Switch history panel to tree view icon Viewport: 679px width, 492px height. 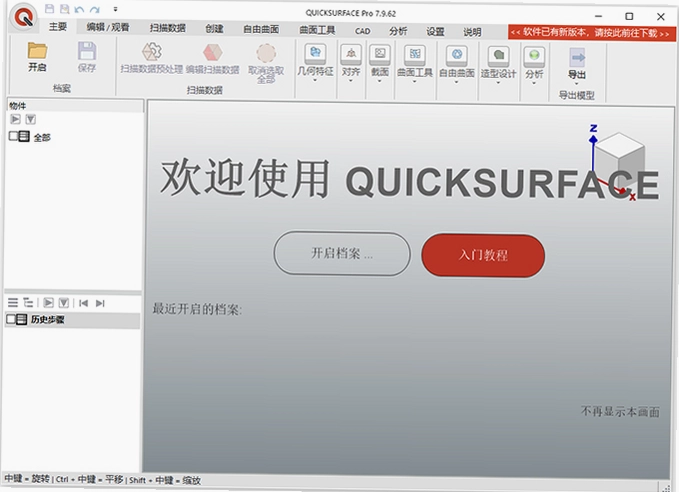point(28,302)
